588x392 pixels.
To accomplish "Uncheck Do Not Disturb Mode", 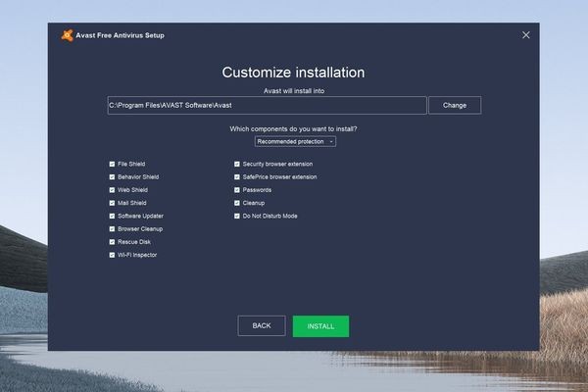I will [x=236, y=216].
